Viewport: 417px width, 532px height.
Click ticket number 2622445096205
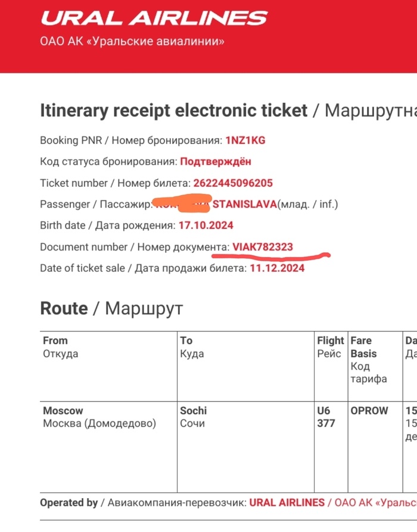click(233, 183)
